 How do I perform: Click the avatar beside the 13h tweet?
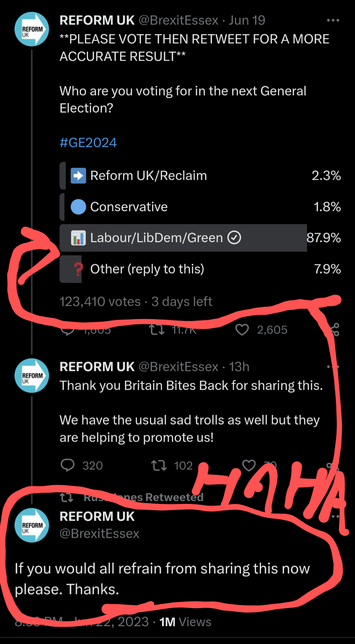pos(31,375)
